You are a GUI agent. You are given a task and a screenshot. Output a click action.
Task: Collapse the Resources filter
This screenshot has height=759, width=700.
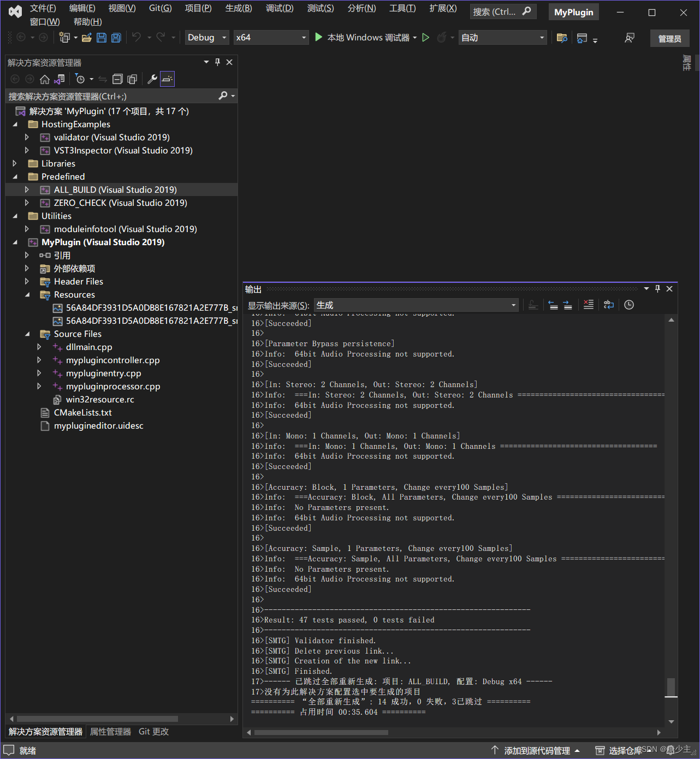click(27, 294)
